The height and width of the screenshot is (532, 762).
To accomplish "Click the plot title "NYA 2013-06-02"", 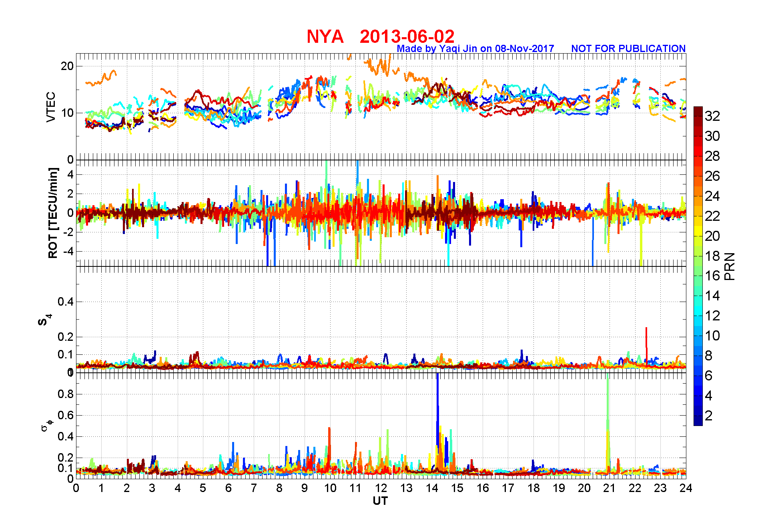I will tap(380, 36).
